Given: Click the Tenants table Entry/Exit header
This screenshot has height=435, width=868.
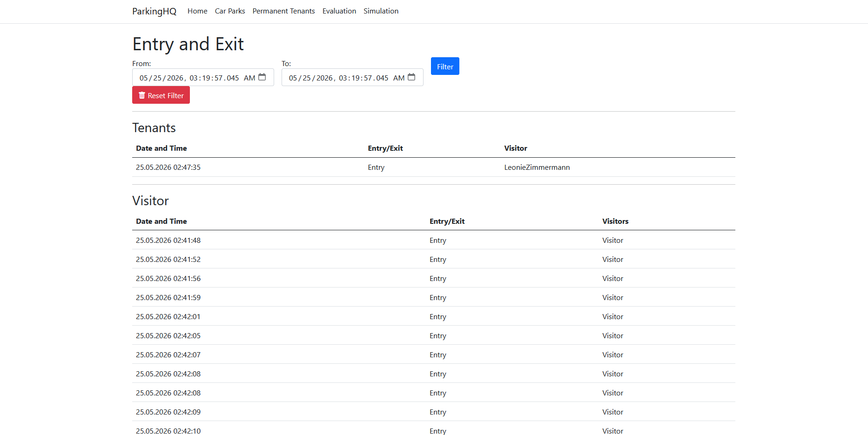Looking at the screenshot, I should pos(385,148).
